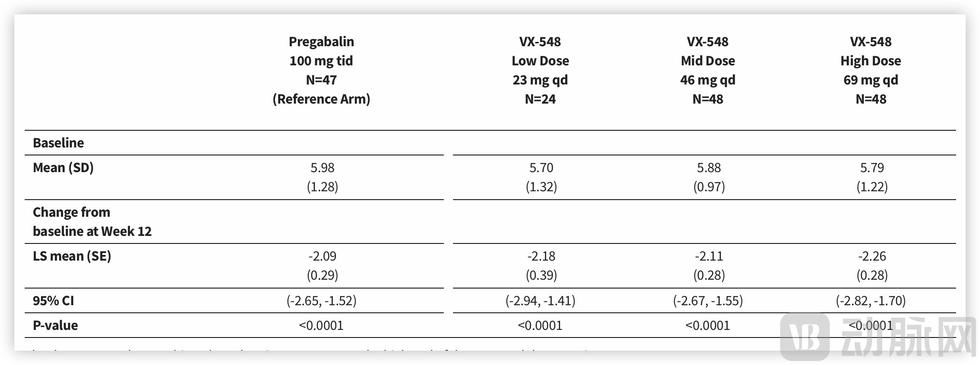Click the Low Dose CI (-2.94, -1.41) cell
This screenshot has height=365, width=980.
[x=541, y=301]
